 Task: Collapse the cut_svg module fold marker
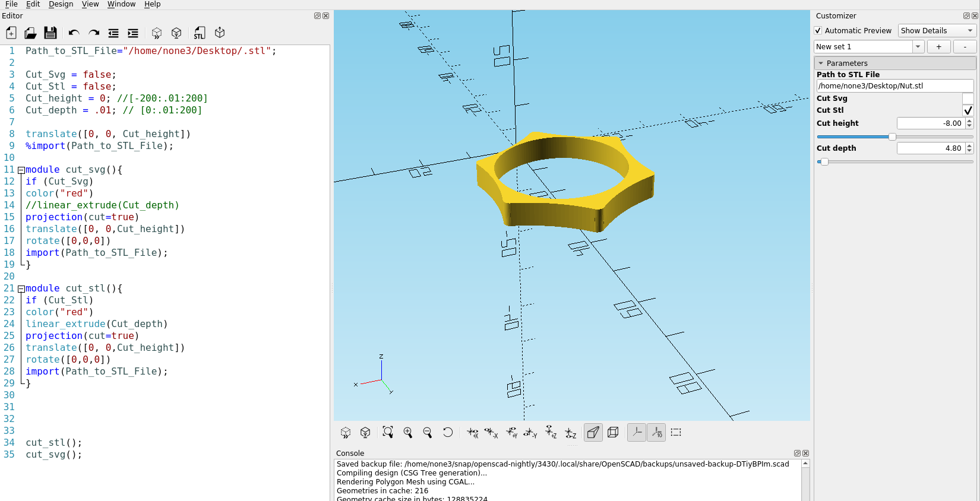pos(21,170)
